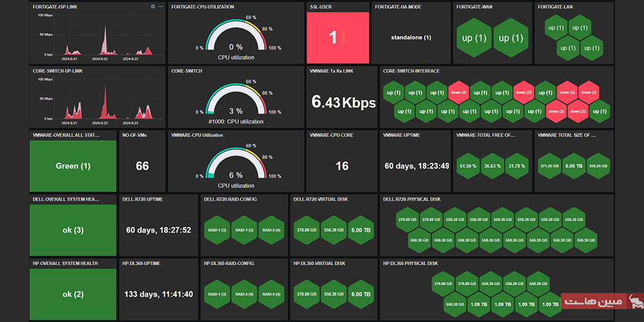
Task: Click the 6.00 TB hexagon in VMWARE TOTAL SIZE
Action: (x=574, y=166)
